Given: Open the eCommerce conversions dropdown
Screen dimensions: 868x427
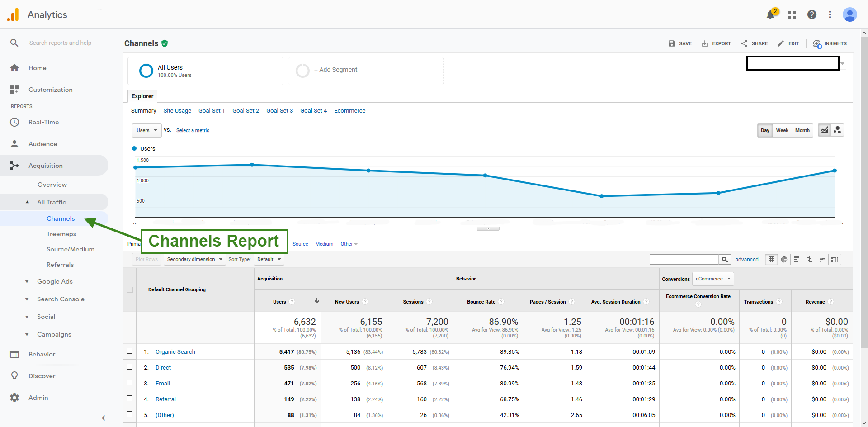Looking at the screenshot, I should pos(713,279).
